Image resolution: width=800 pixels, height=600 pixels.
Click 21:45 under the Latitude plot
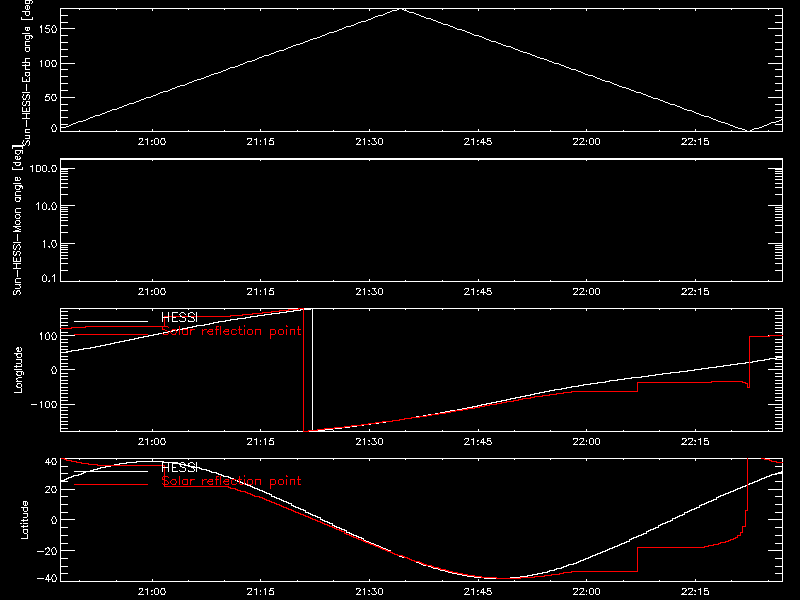478,592
